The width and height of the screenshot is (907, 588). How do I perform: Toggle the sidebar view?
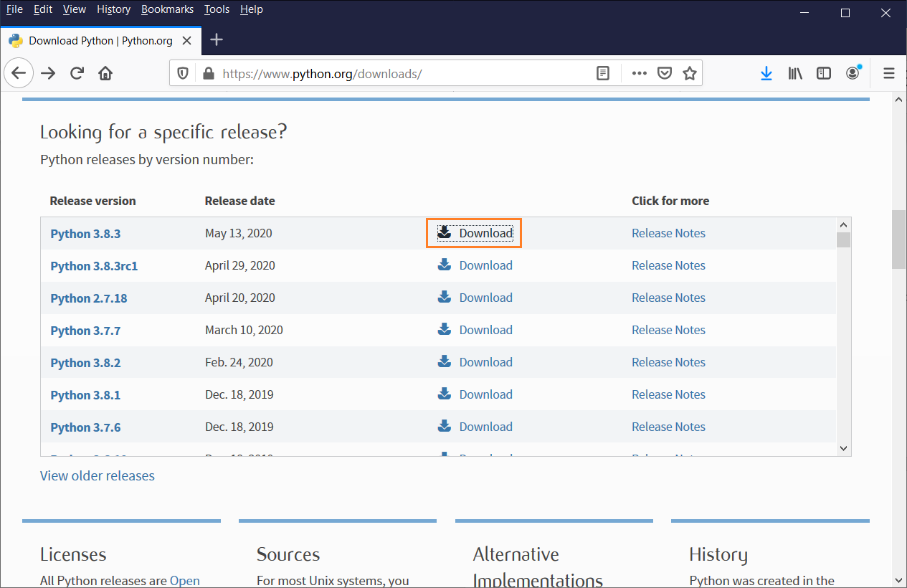pos(824,73)
